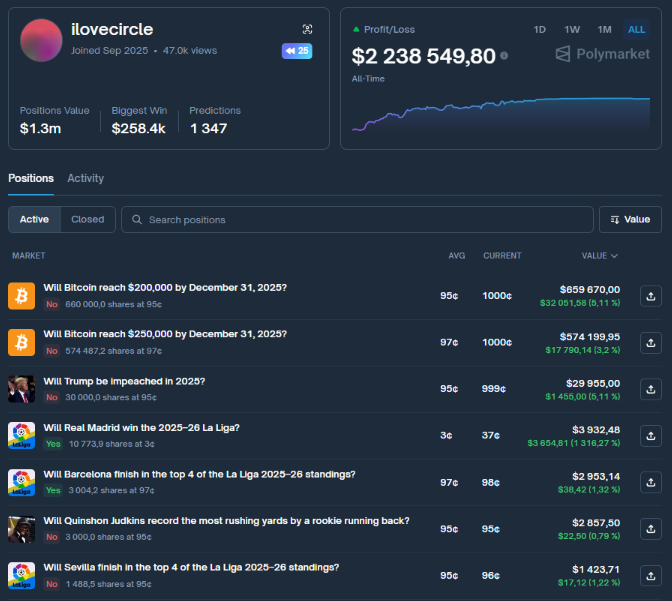Click the La Liga icon for Barcelona

tap(21, 482)
